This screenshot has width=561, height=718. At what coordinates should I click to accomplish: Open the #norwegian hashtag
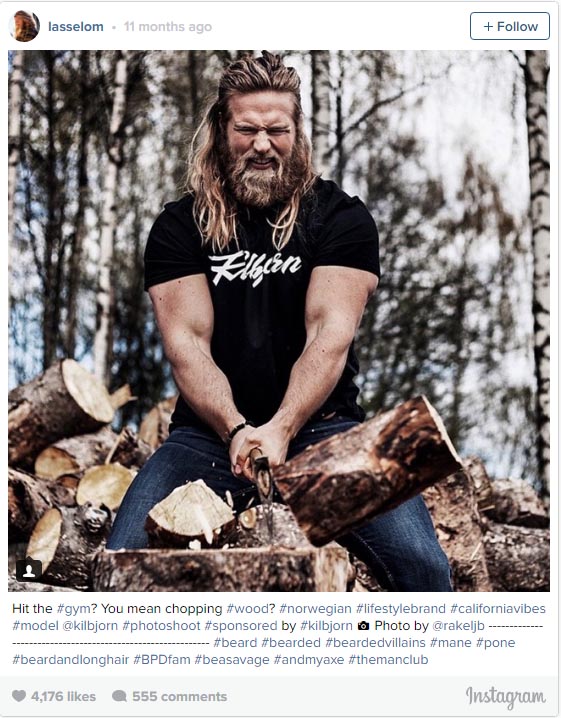point(315,609)
